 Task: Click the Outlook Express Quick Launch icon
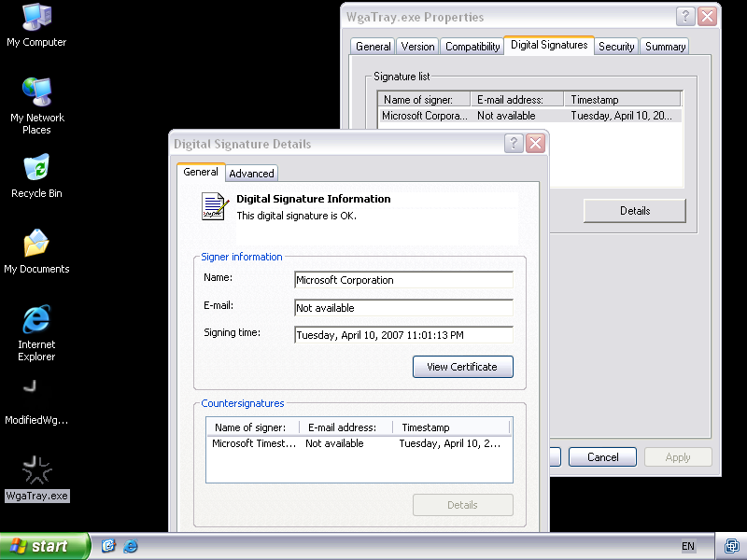108,546
